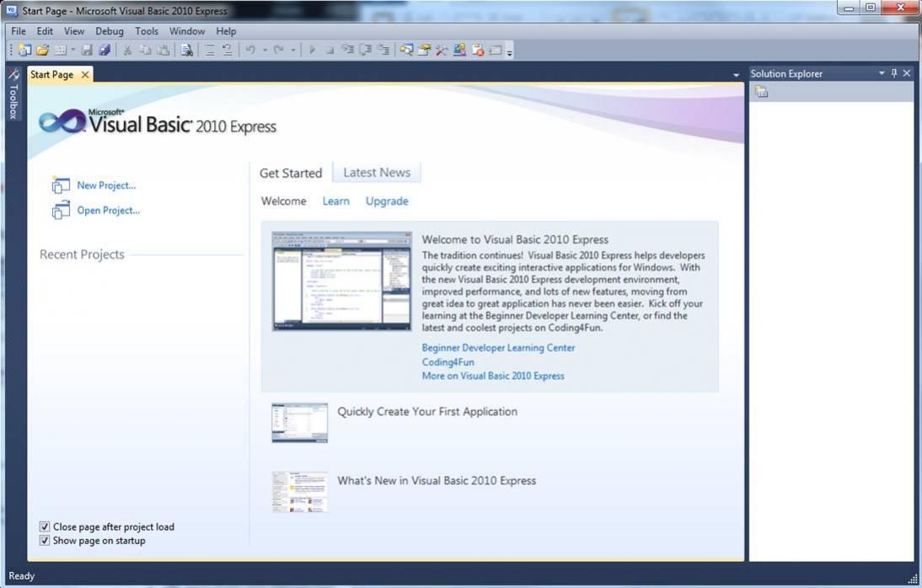This screenshot has height=588, width=922.
Task: Select the Get Started tab
Action: (x=291, y=173)
